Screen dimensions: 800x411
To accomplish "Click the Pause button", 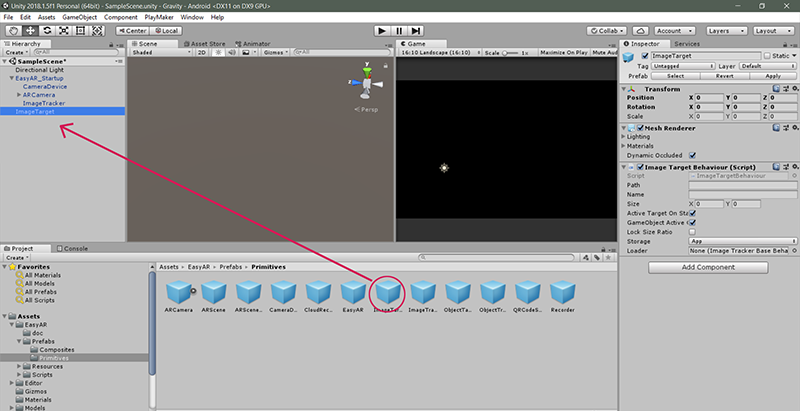I will tap(399, 31).
